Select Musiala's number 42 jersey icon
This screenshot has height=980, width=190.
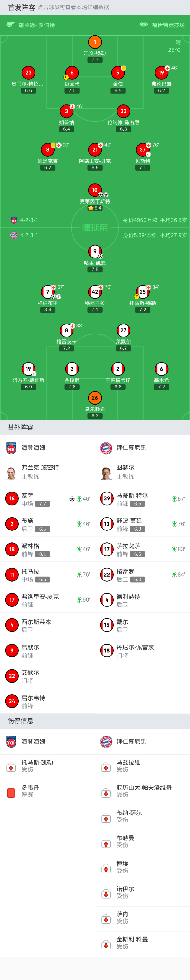point(95,292)
